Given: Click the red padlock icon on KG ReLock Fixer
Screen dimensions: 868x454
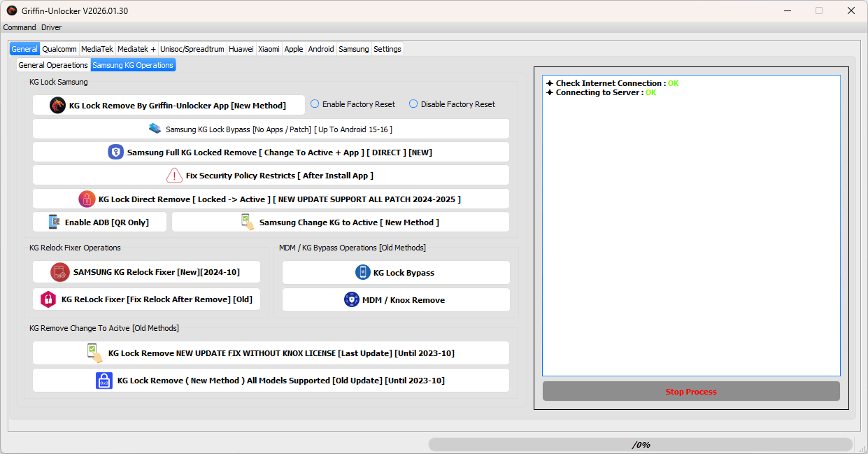Looking at the screenshot, I should click(48, 299).
